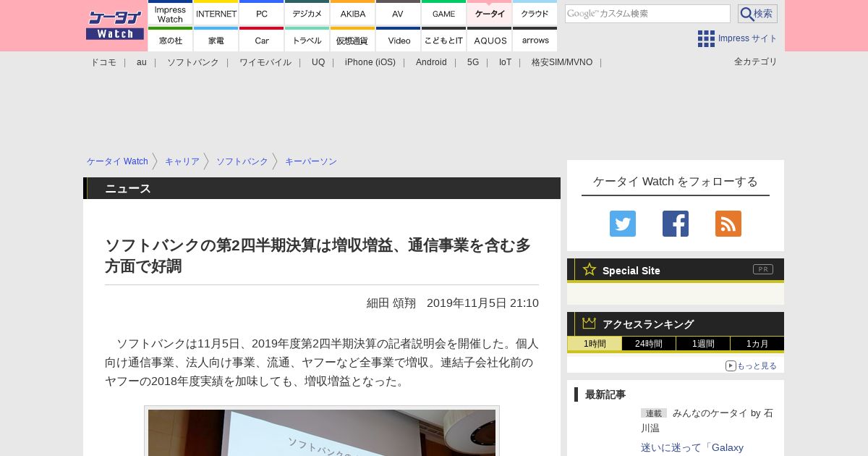The image size is (868, 456).
Task: Click the crown icon beside アクセスランキング
Action: point(590,323)
